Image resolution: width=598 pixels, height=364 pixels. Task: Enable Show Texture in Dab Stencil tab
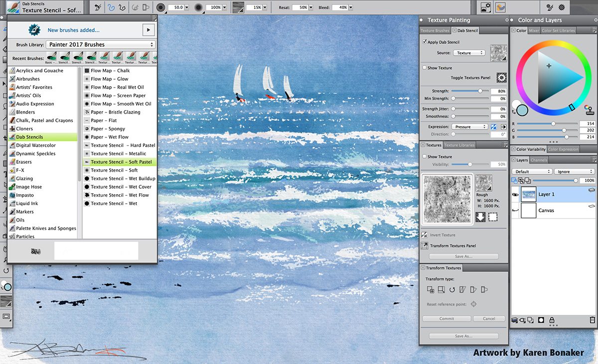(425, 68)
